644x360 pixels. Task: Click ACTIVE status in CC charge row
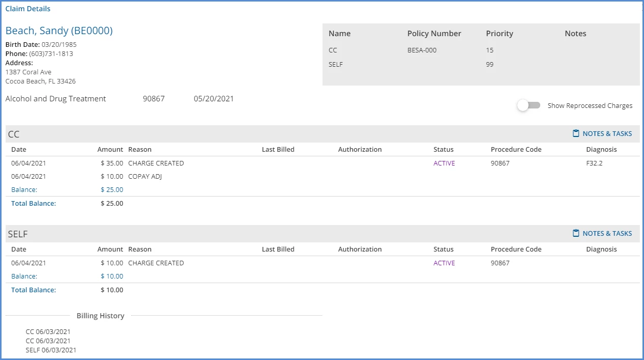444,163
